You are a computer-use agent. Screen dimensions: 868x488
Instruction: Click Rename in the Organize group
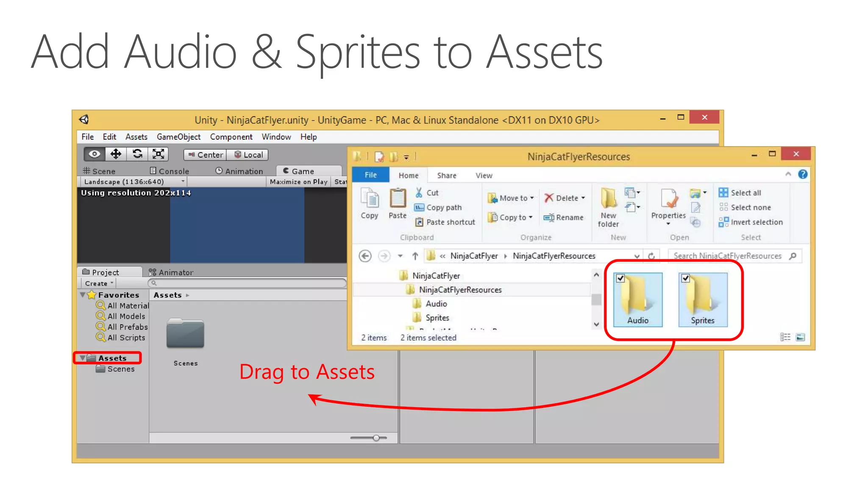564,217
